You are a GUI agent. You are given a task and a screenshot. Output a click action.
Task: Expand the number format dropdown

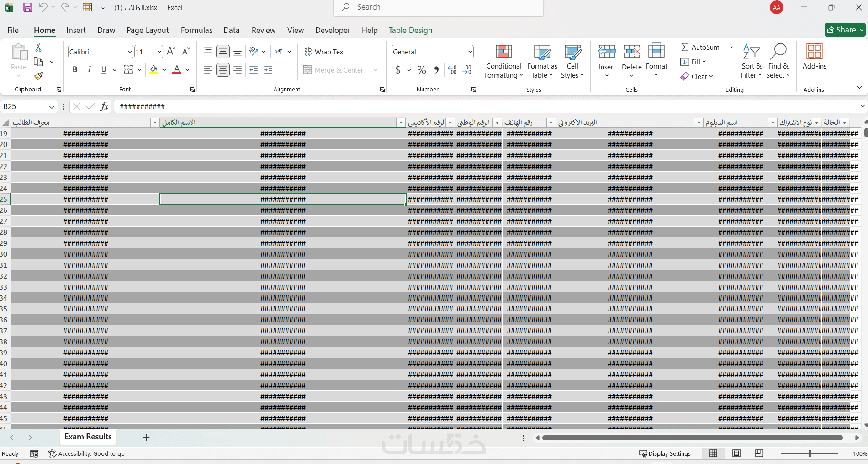(x=470, y=52)
